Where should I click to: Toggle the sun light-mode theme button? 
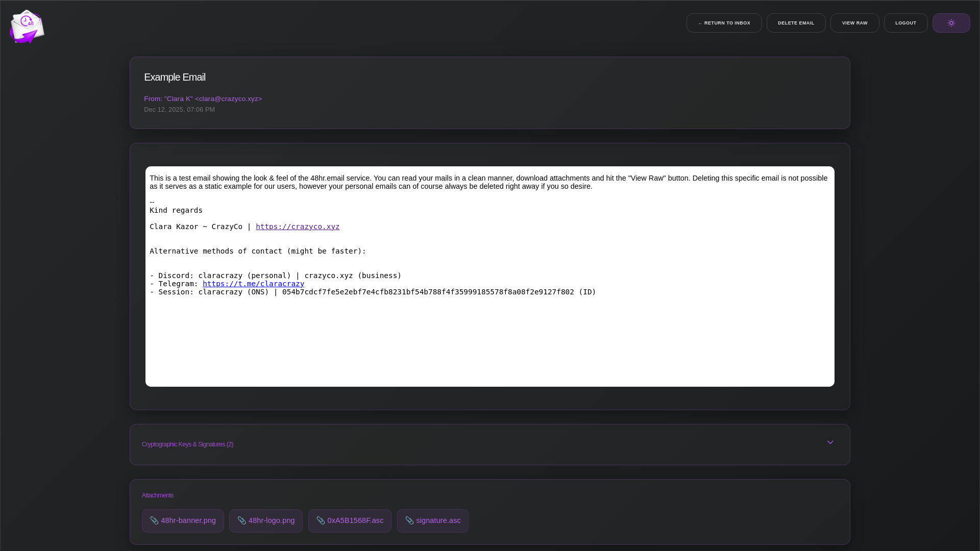pyautogui.click(x=951, y=23)
